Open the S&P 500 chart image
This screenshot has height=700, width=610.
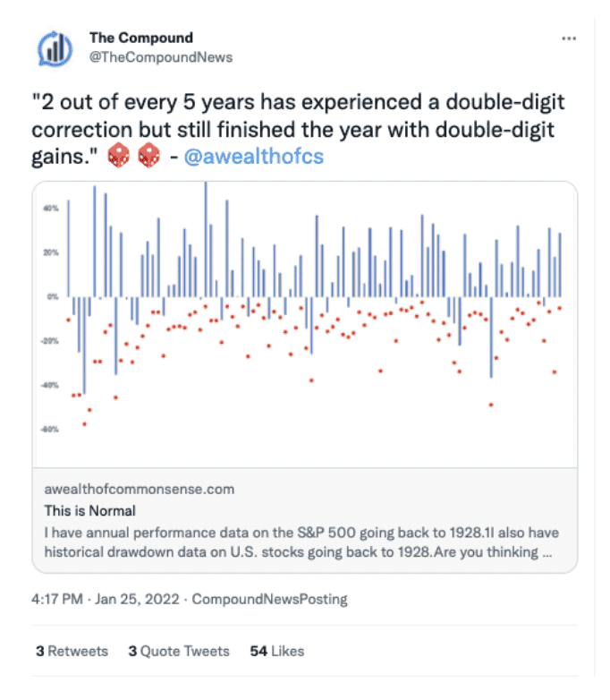tap(305, 325)
